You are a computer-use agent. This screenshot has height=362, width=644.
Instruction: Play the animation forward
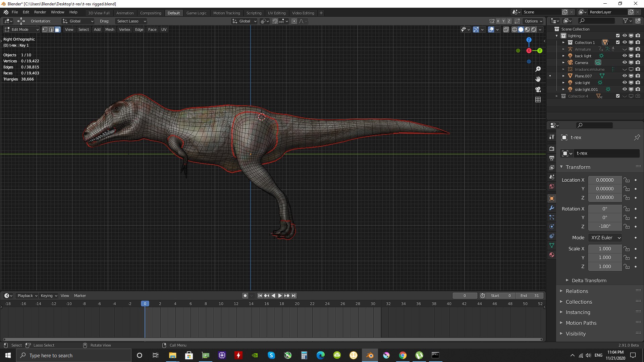pos(280,296)
